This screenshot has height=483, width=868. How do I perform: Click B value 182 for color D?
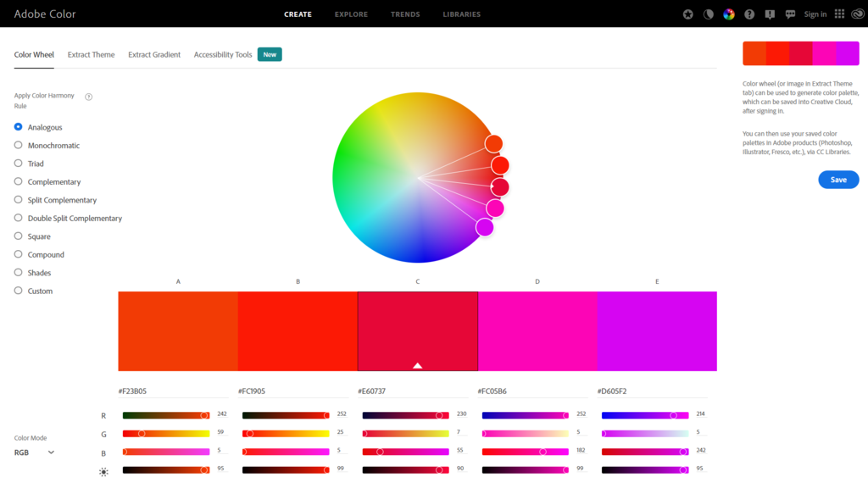coord(581,450)
